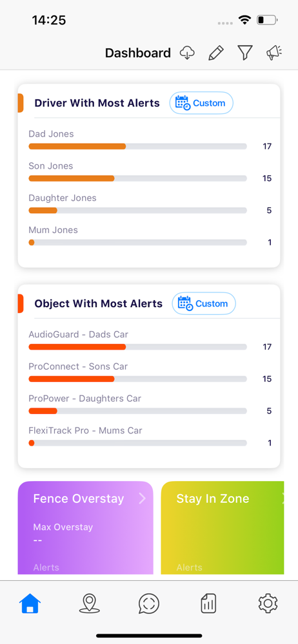Open the filter funnel icon

tap(245, 53)
